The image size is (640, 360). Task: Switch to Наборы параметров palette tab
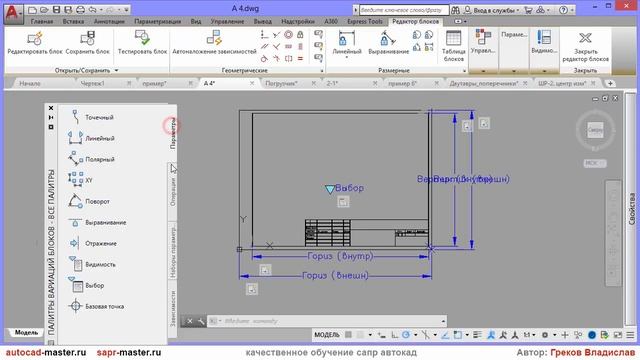[173, 251]
